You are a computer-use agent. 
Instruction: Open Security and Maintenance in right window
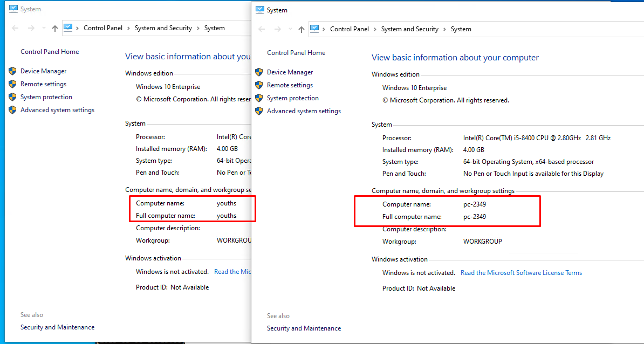304,328
